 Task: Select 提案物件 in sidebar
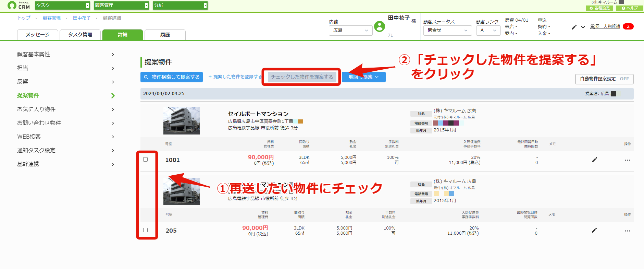tap(66, 95)
